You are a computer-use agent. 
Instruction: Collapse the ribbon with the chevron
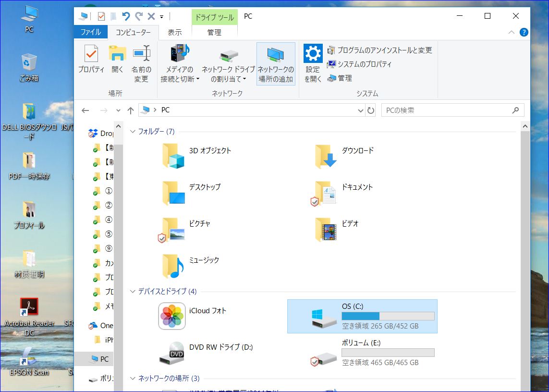coord(511,32)
